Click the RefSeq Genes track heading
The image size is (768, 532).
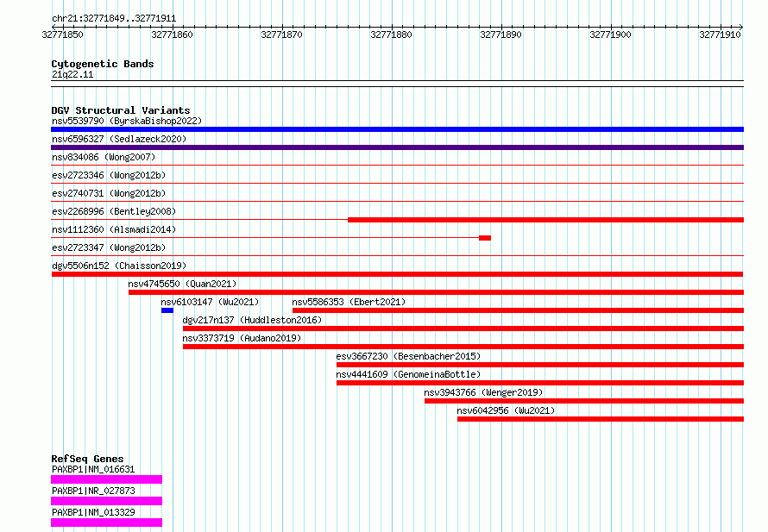point(87,459)
